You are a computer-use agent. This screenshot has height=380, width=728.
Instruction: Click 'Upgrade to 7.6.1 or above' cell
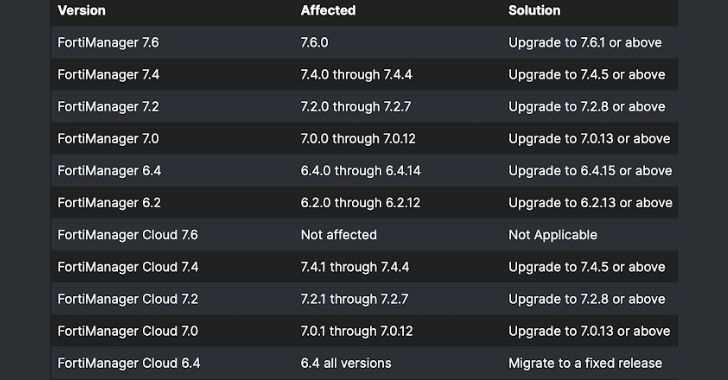click(585, 42)
